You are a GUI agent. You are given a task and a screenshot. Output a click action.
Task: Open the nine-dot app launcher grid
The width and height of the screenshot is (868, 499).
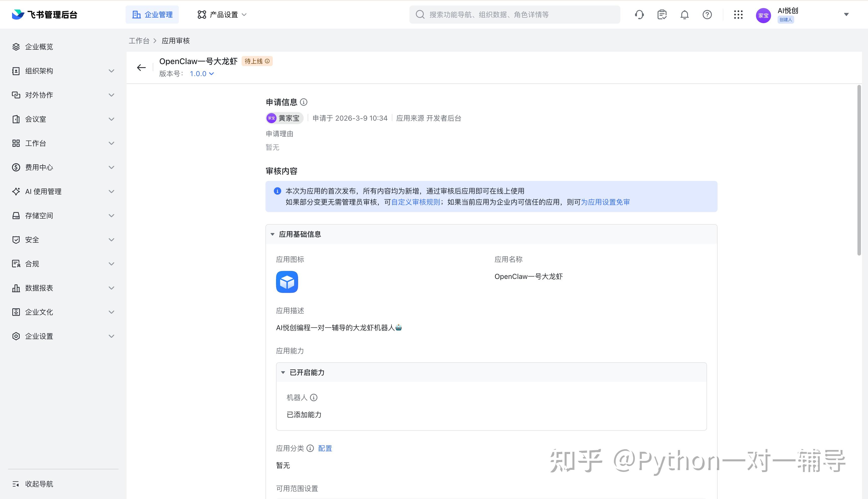pos(738,15)
